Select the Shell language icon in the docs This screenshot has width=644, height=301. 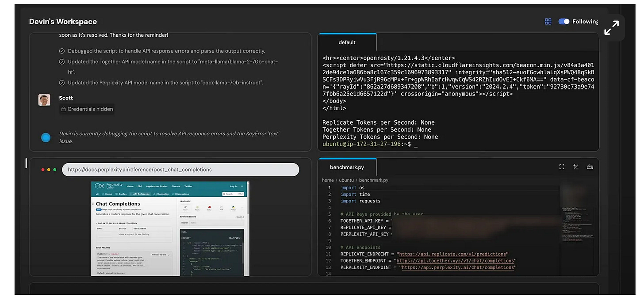pos(185,208)
